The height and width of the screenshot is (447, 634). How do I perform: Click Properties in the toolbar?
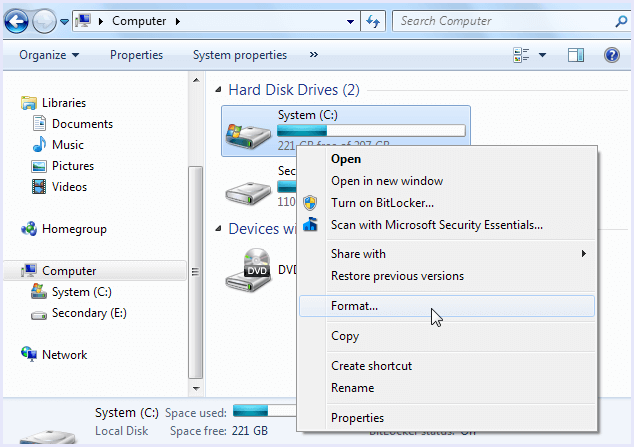[x=136, y=55]
